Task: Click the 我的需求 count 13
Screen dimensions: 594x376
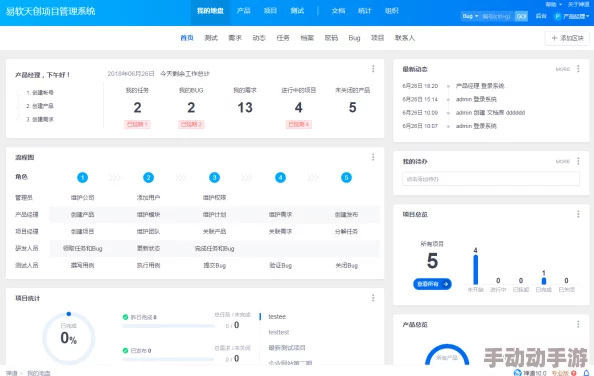Action: click(245, 108)
